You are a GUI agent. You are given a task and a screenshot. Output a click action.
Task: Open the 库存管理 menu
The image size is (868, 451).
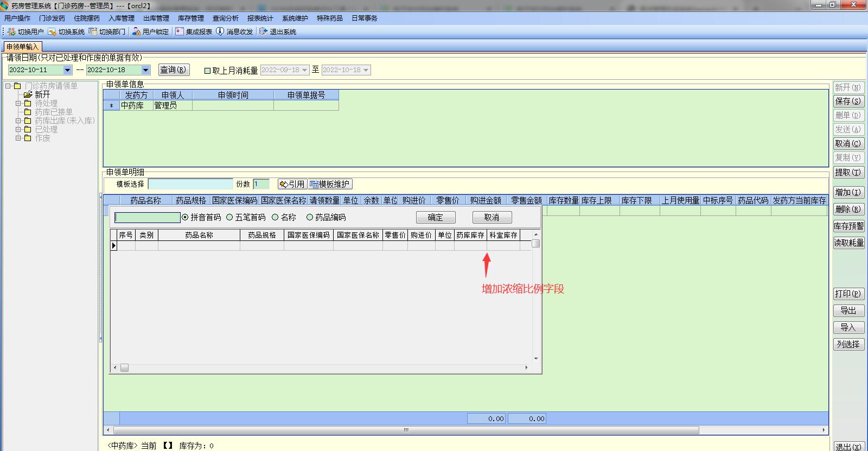point(191,18)
